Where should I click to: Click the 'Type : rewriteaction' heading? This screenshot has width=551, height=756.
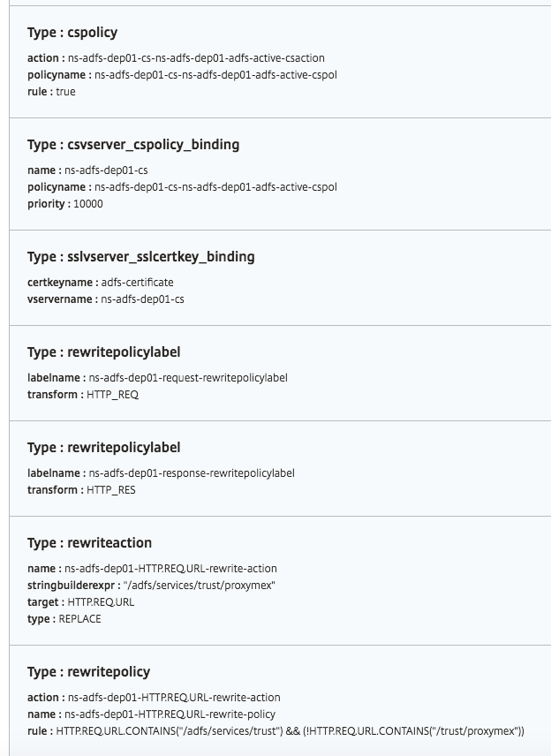coord(90,543)
